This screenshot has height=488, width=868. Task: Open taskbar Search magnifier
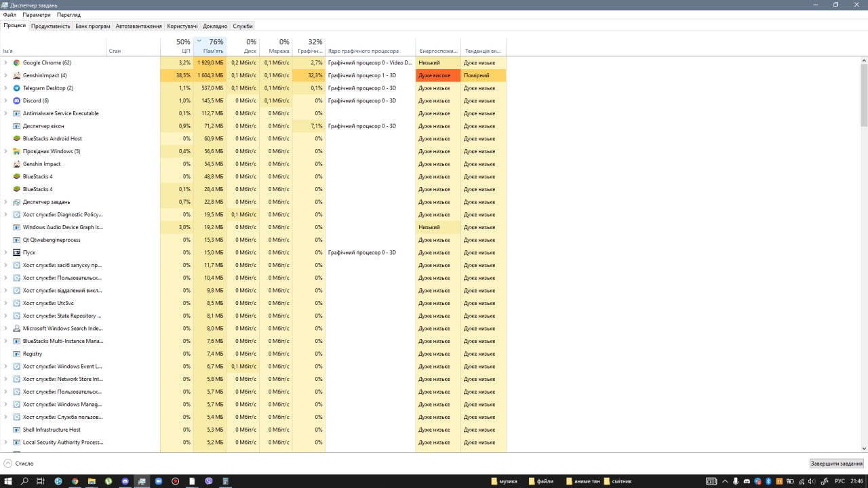click(x=24, y=481)
